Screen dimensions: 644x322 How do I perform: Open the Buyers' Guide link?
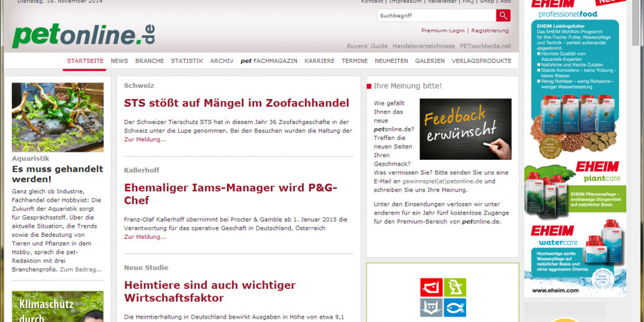pyautogui.click(x=367, y=46)
